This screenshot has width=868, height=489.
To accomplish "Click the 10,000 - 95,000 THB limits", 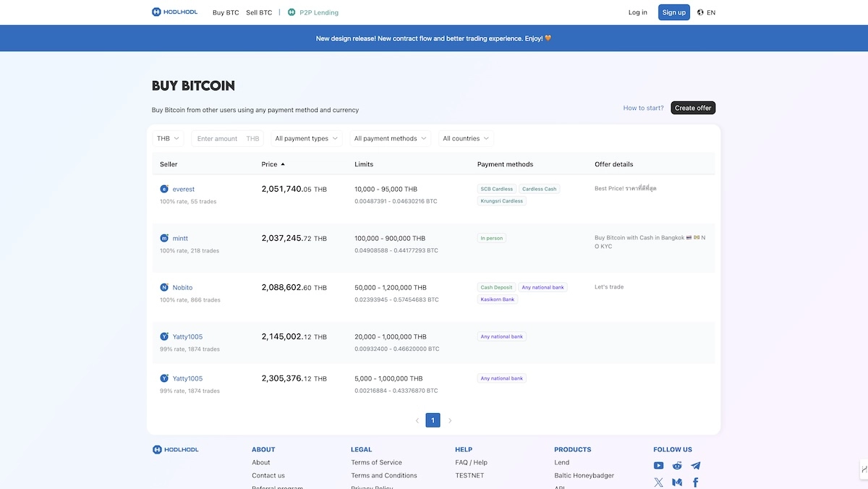I will pyautogui.click(x=386, y=189).
